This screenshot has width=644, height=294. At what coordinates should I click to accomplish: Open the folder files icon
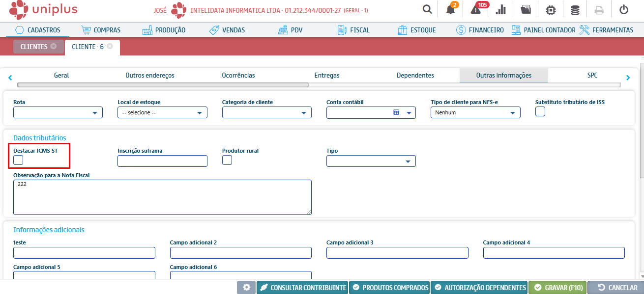[526, 9]
